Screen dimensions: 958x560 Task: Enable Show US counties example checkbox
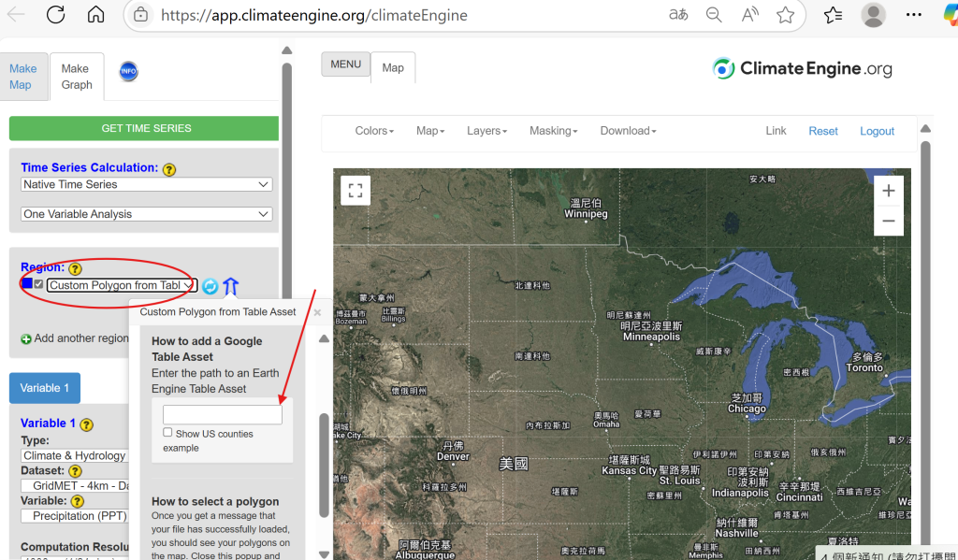(167, 432)
